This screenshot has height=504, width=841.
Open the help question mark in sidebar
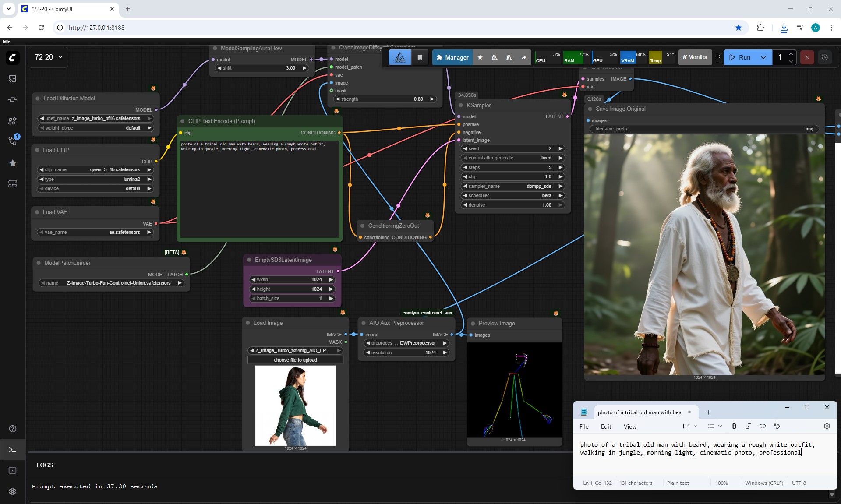[x=12, y=429]
